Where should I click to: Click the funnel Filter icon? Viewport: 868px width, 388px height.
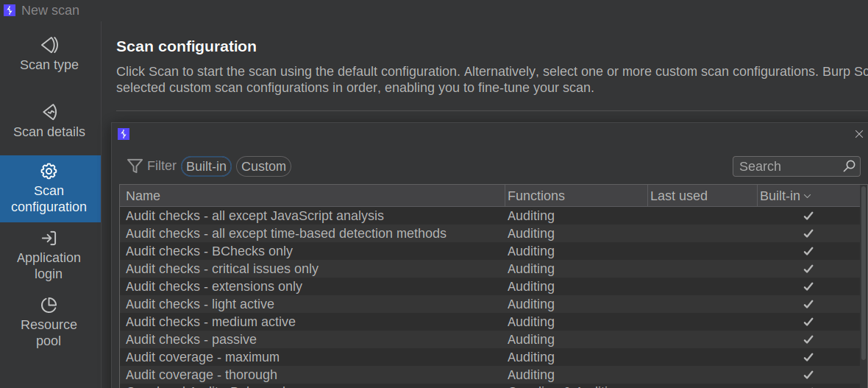click(x=135, y=166)
